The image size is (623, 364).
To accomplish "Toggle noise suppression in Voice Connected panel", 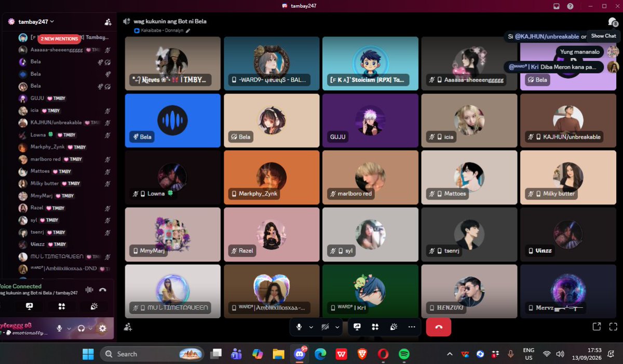I will click(x=89, y=290).
